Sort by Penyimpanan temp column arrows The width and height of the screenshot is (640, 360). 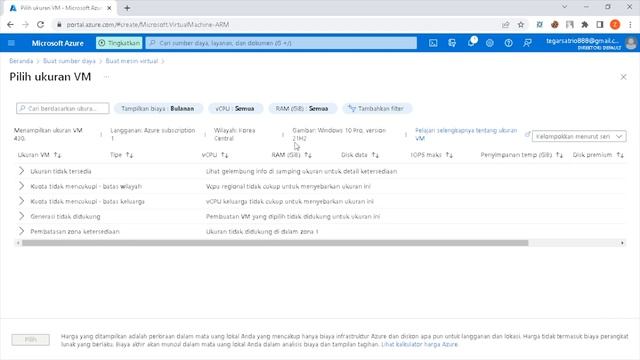(559, 155)
